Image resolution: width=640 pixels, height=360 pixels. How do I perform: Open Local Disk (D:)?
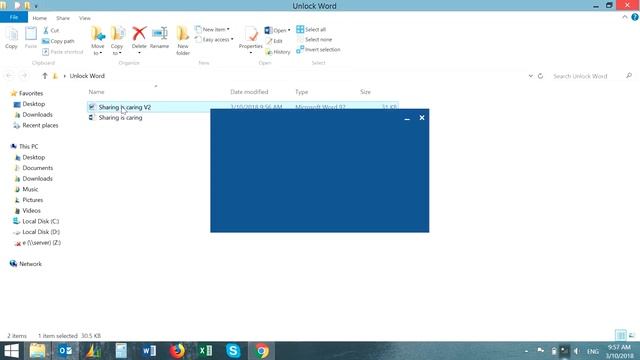click(41, 232)
